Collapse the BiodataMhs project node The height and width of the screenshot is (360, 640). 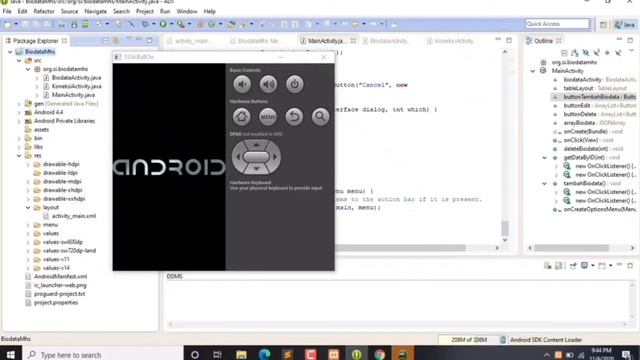(10, 52)
